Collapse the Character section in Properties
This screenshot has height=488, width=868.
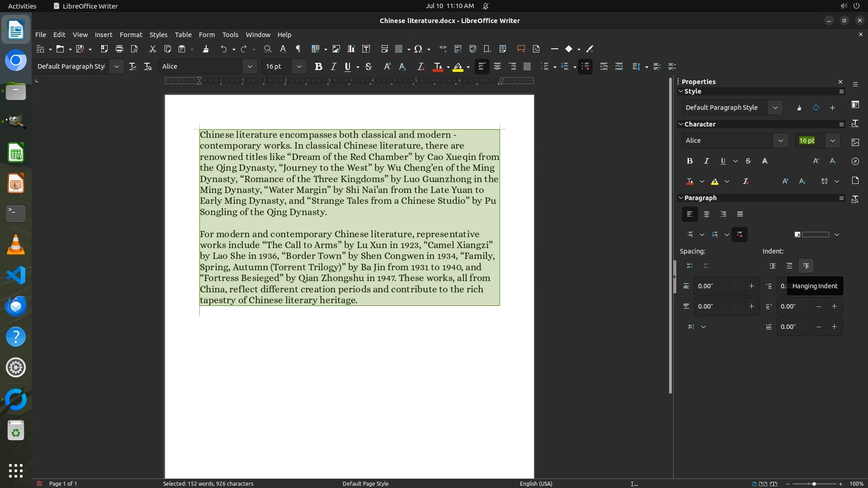point(681,124)
